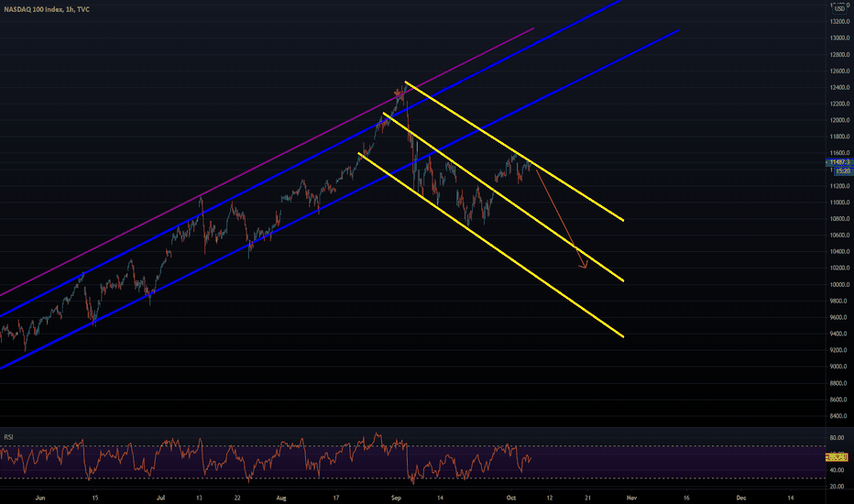The width and height of the screenshot is (854, 504).
Task: Click the USD currency button
Action: pyautogui.click(x=840, y=8)
